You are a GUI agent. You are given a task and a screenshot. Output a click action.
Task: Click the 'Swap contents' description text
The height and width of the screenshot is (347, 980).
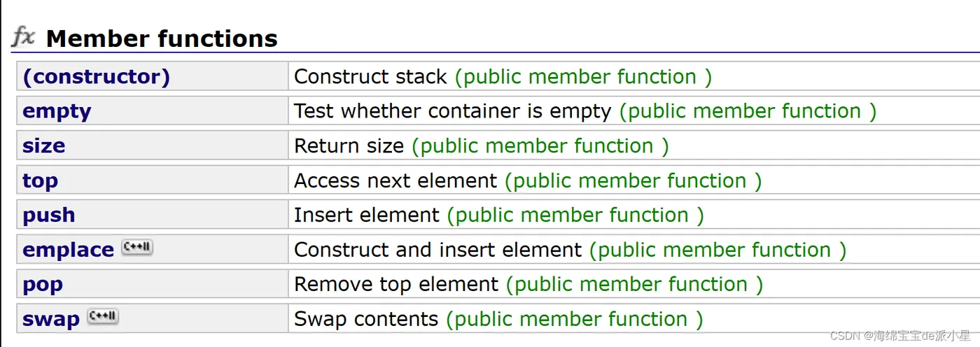point(366,319)
